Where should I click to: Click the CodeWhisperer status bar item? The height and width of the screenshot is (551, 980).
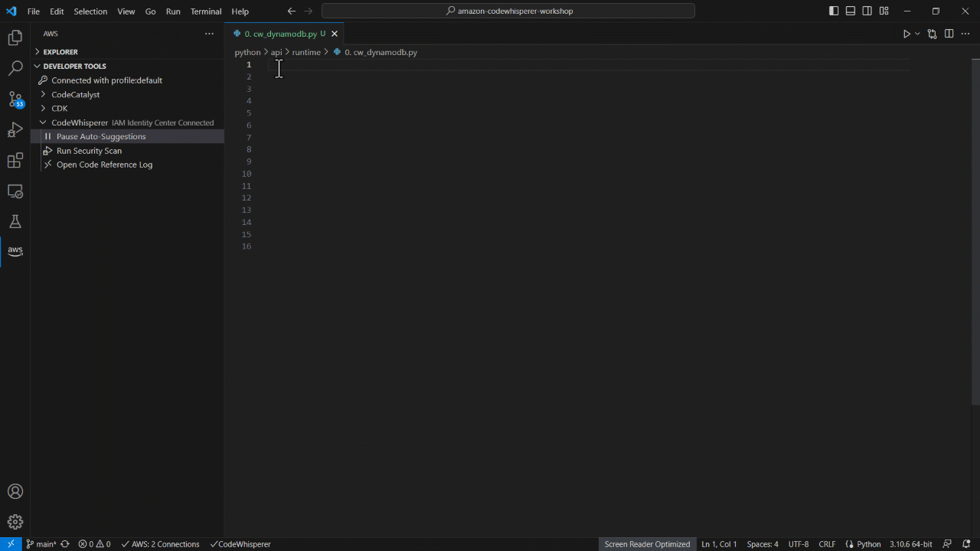point(240,544)
